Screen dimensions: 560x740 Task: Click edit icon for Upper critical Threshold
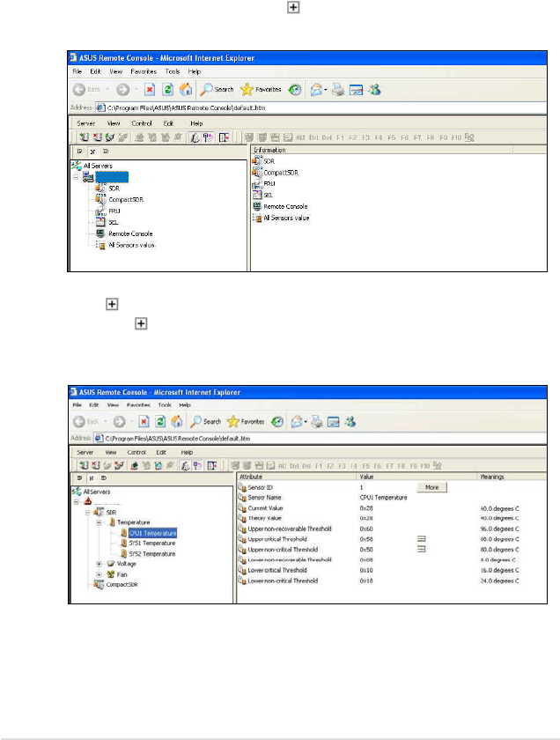tap(421, 538)
